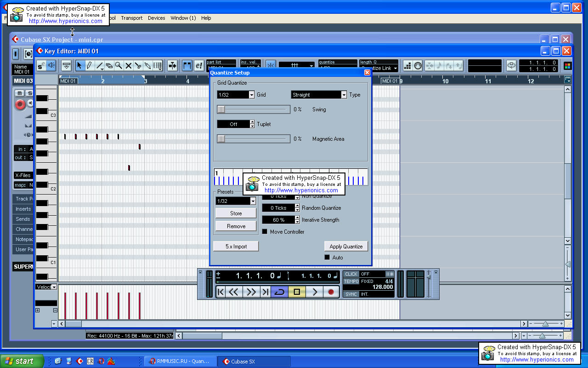Click the Edit Active Part Only icon

click(x=198, y=66)
